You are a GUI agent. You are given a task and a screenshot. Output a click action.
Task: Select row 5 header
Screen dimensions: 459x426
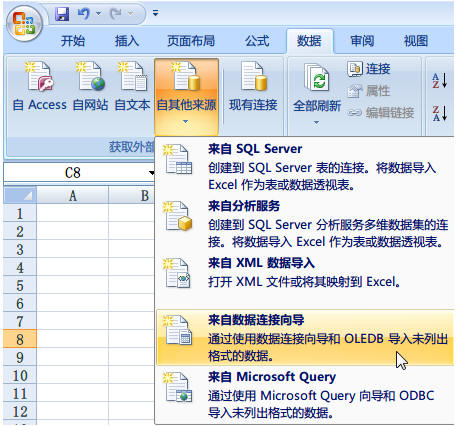20,285
